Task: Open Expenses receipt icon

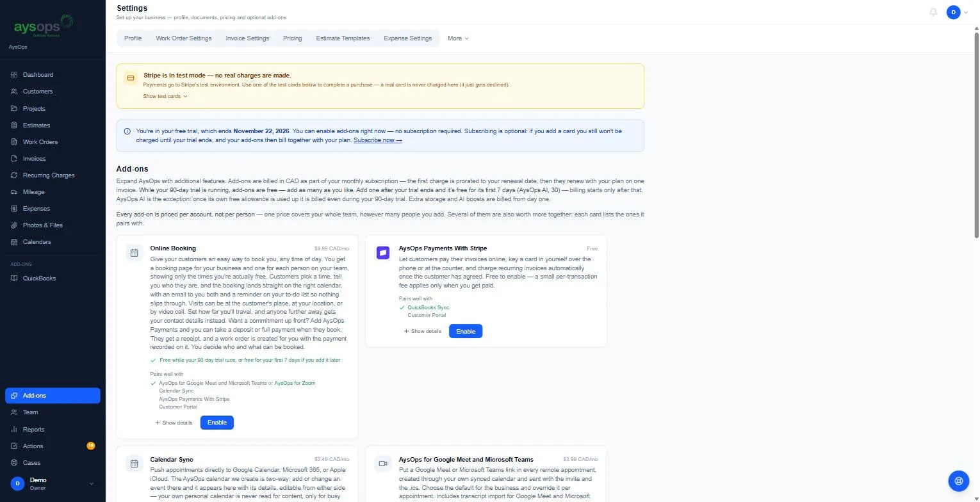Action: pyautogui.click(x=14, y=209)
